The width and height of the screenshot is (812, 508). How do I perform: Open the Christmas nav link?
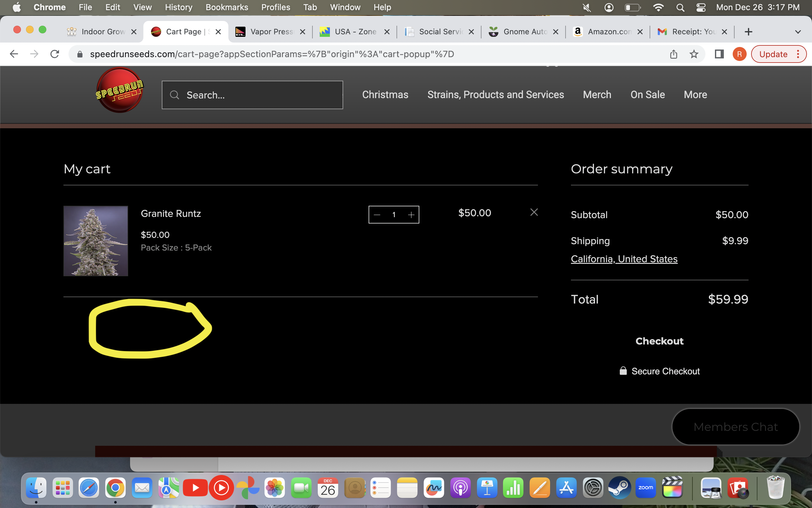(385, 95)
